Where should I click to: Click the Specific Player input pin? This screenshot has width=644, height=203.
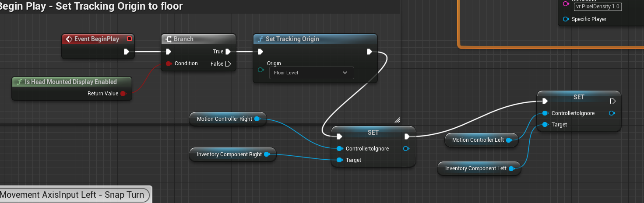click(x=566, y=19)
